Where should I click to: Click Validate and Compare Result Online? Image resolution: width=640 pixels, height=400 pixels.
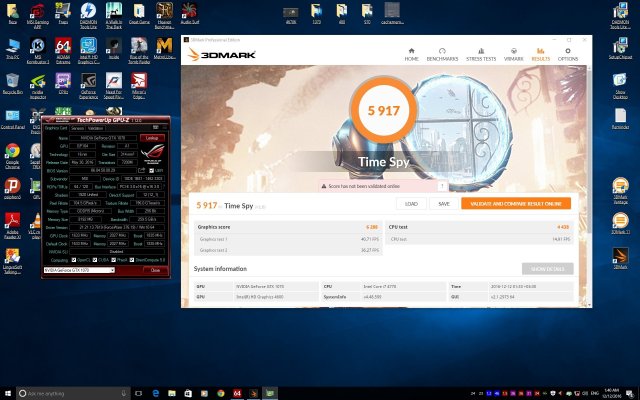point(515,203)
